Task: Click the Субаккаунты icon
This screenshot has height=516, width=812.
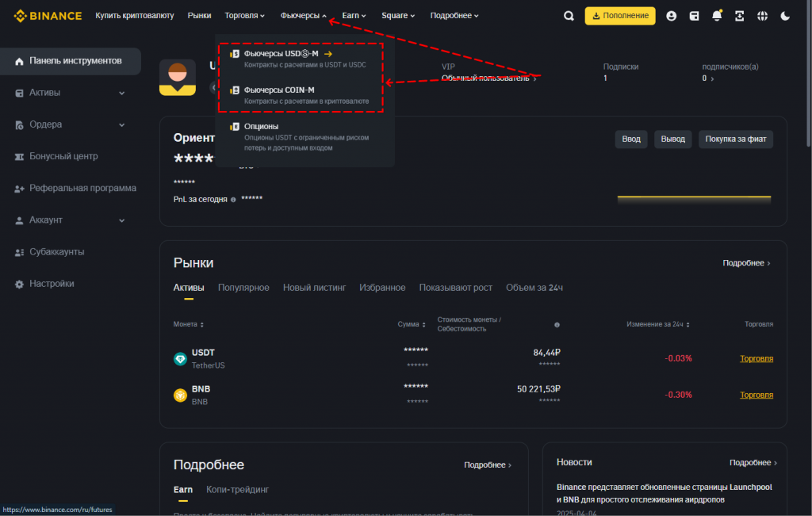Action: click(19, 253)
